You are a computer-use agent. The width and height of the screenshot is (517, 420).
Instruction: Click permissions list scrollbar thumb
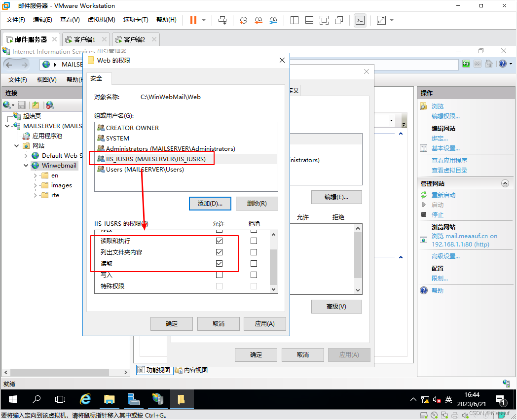273,267
